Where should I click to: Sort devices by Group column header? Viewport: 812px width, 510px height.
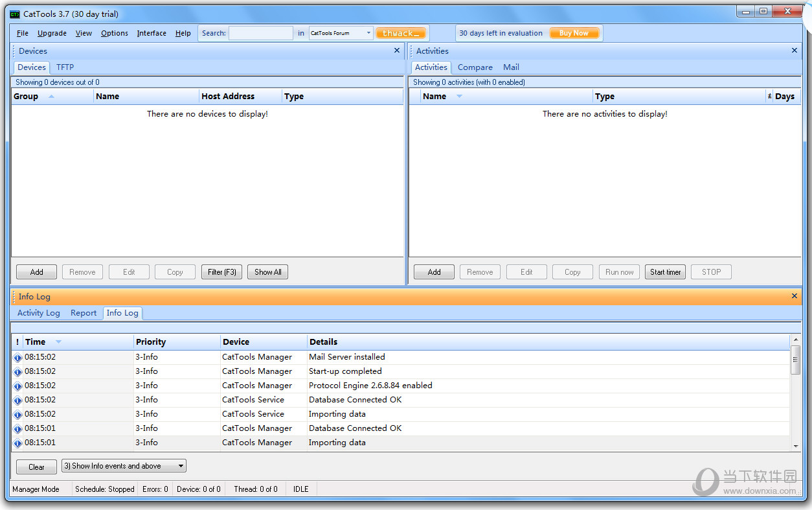click(27, 97)
